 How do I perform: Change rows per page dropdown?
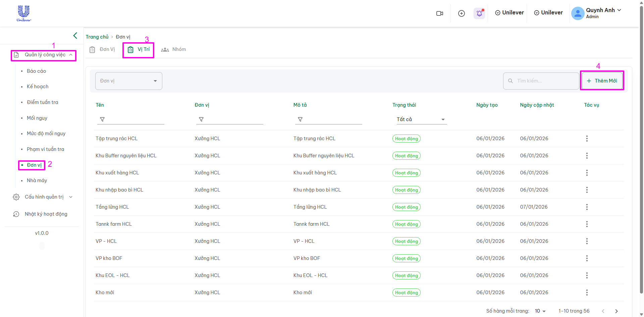point(540,311)
